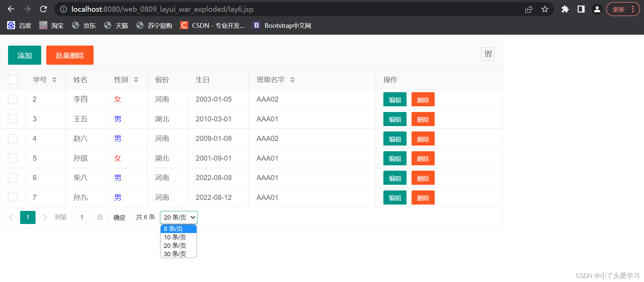Edit the 赵六 record
Viewport: 644px width, 282px height.
tap(395, 139)
